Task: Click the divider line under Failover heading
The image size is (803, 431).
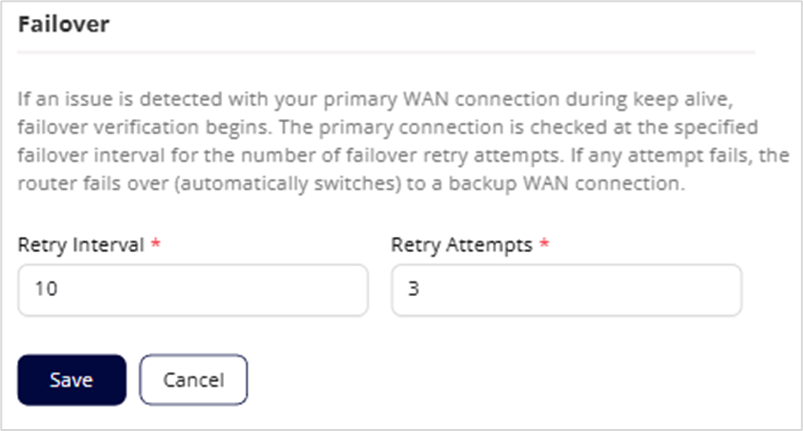Action: pos(386,51)
